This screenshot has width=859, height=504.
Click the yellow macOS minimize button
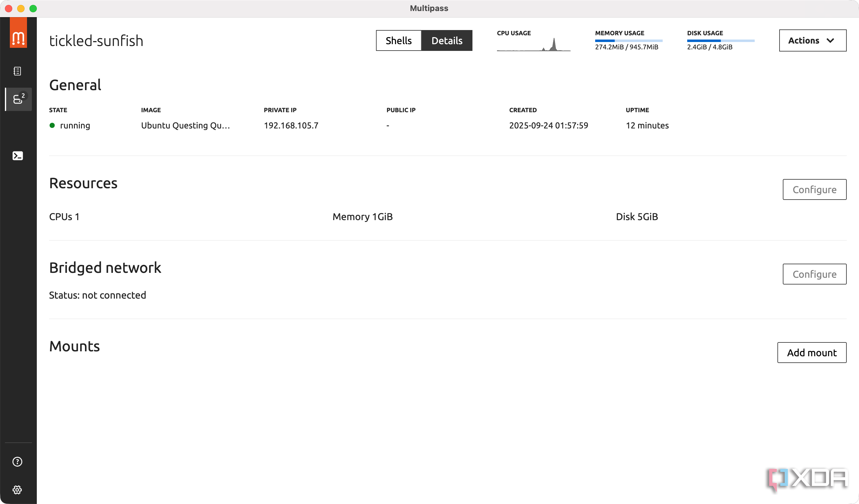(x=21, y=9)
